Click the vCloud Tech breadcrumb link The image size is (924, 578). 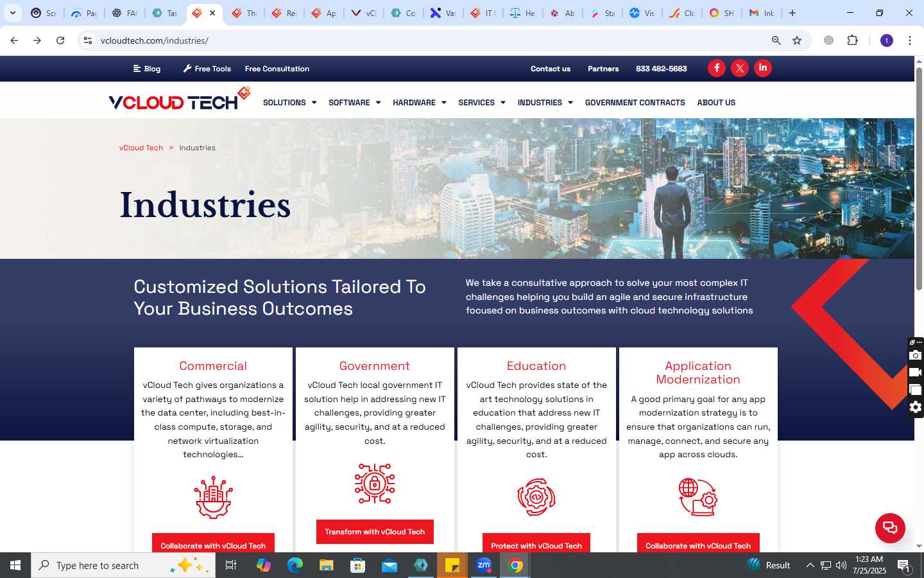pyautogui.click(x=141, y=148)
